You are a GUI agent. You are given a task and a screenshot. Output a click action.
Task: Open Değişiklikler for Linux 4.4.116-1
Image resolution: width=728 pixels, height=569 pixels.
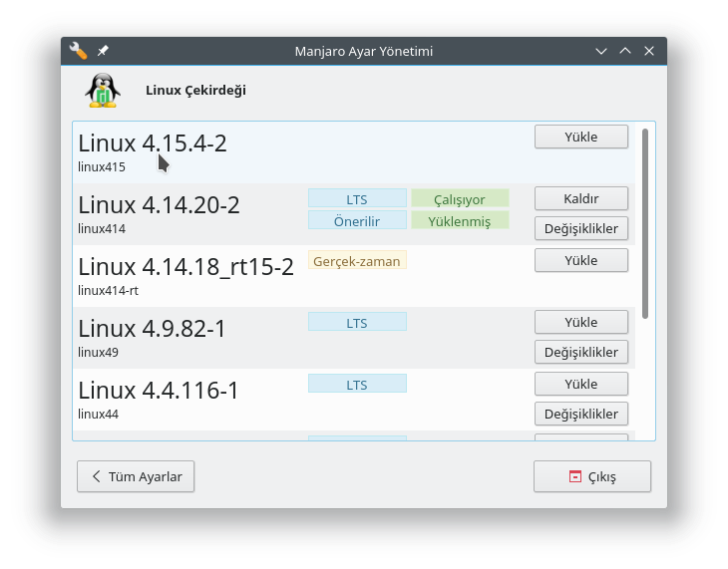(x=581, y=414)
